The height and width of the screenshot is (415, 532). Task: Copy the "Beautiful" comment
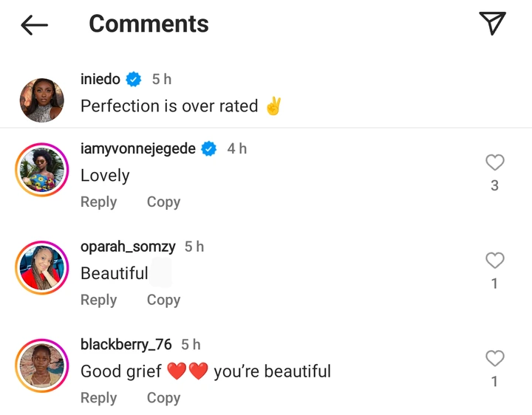pyautogui.click(x=163, y=300)
